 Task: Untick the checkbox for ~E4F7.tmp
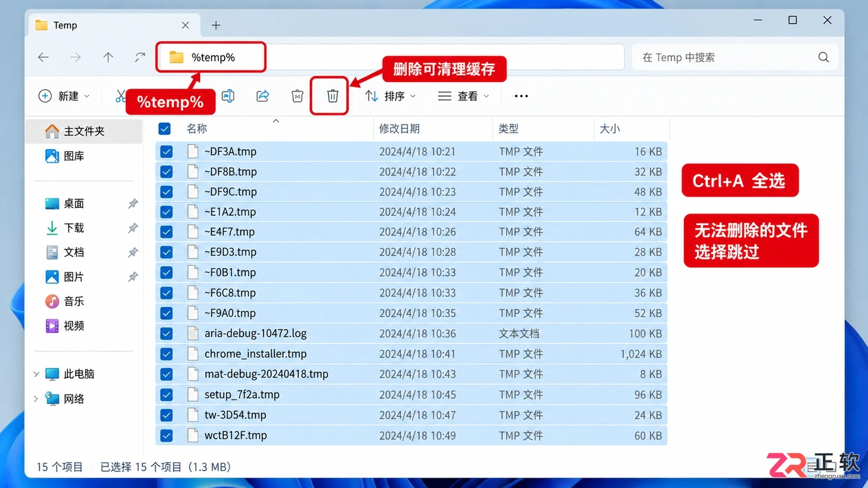click(166, 232)
